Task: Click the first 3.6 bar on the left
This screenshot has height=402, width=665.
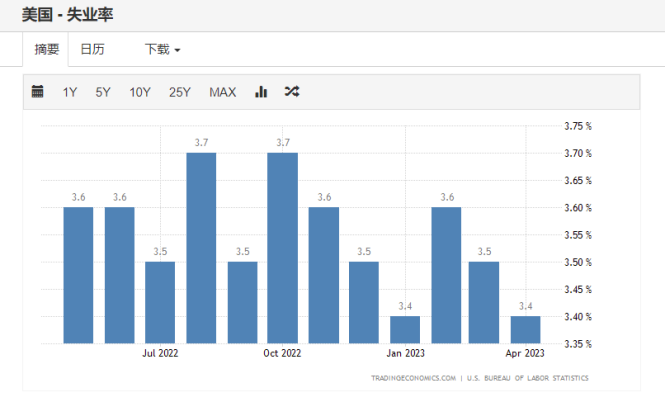Action: point(78,275)
